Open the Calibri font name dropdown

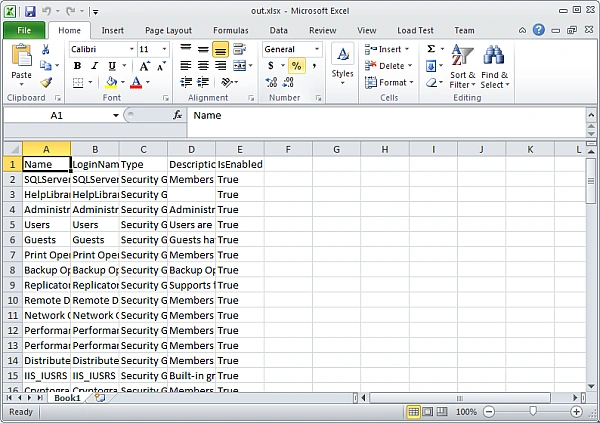click(x=132, y=49)
